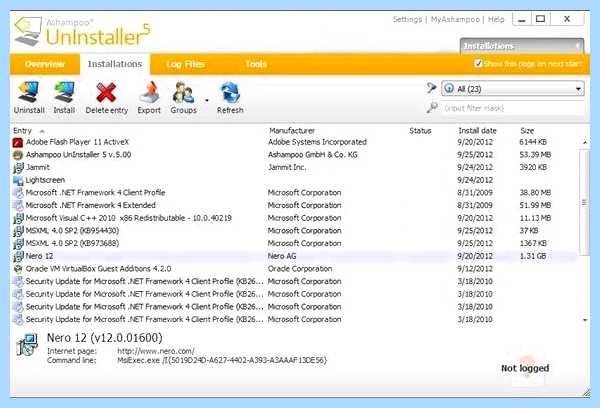The image size is (600, 408).
Task: Expand the Installations panel header arrow
Action: point(577,46)
